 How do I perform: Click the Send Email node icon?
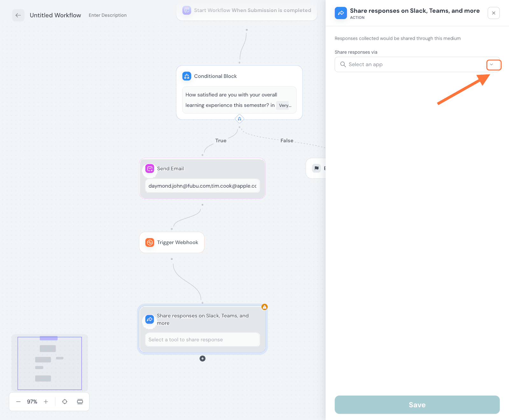150,169
